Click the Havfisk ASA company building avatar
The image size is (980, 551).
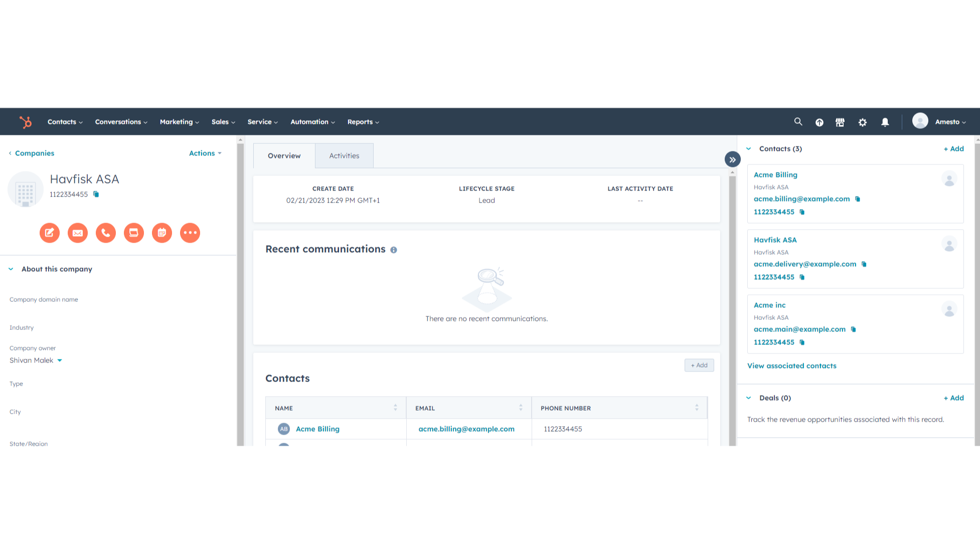coord(26,190)
